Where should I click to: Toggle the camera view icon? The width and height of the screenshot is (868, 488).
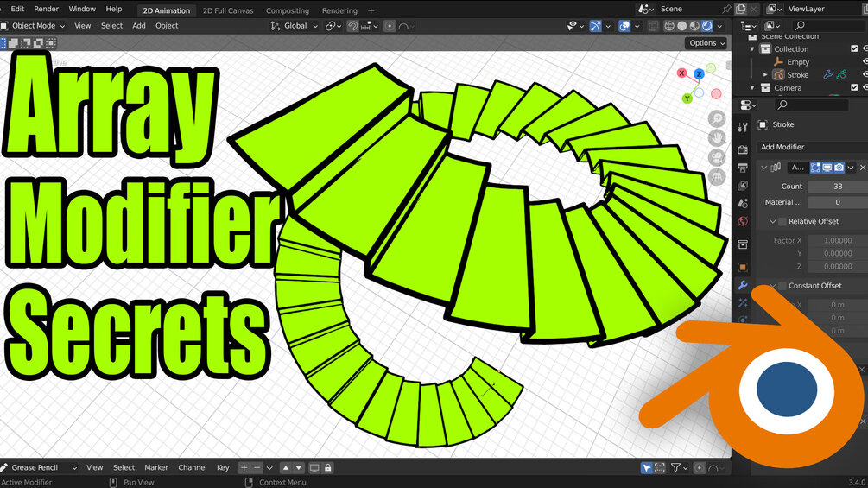[717, 158]
